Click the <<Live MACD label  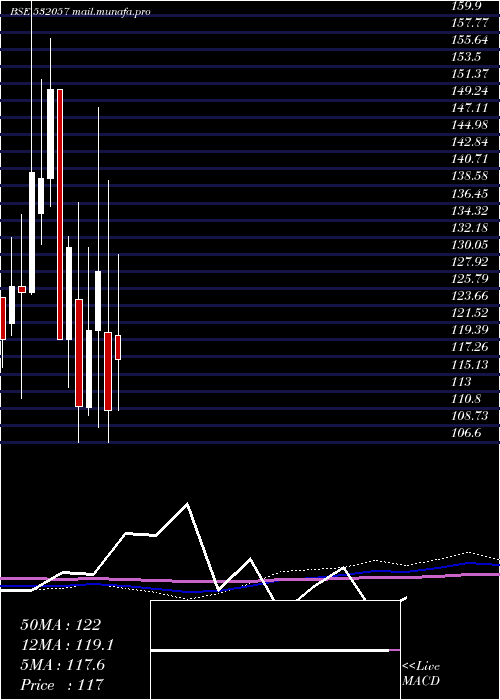[x=421, y=674]
